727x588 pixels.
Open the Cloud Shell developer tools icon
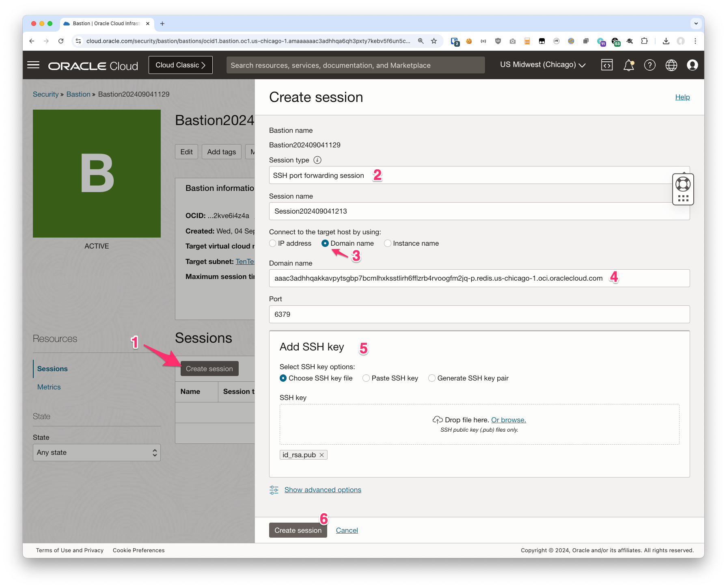coord(607,65)
